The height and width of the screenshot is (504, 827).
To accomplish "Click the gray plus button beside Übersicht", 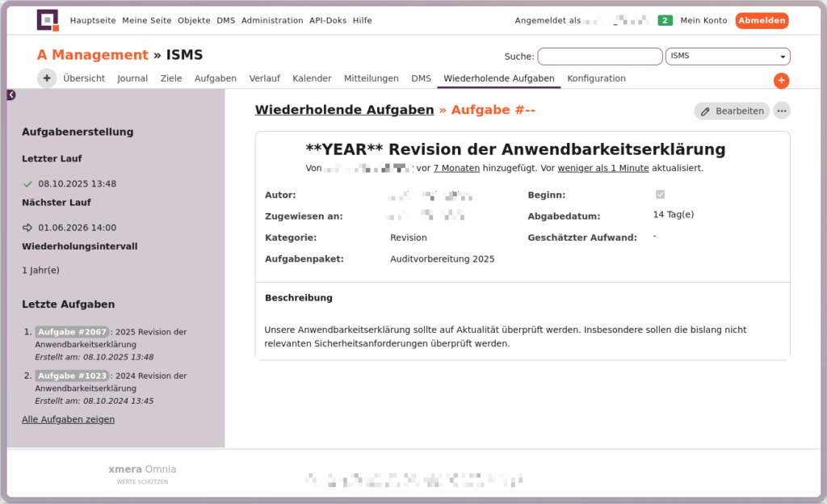I will click(x=47, y=78).
